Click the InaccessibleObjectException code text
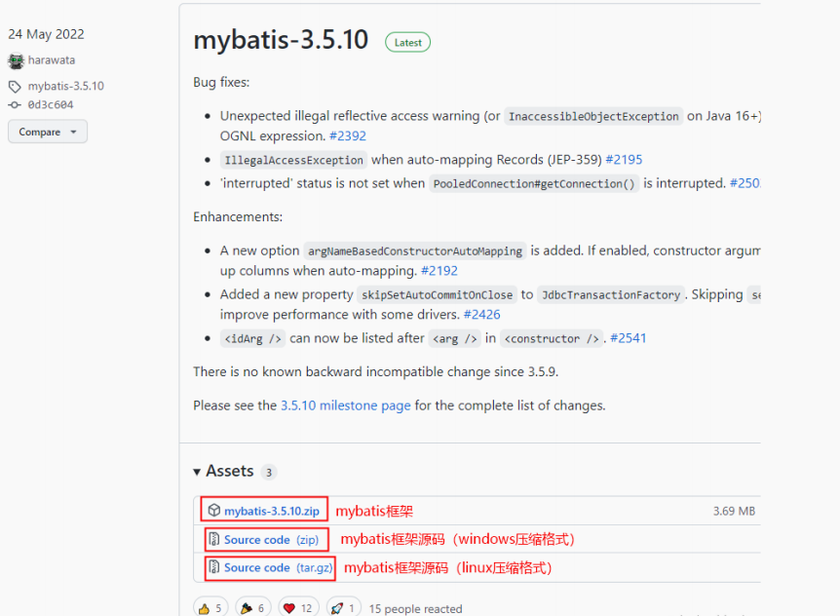 click(x=593, y=117)
